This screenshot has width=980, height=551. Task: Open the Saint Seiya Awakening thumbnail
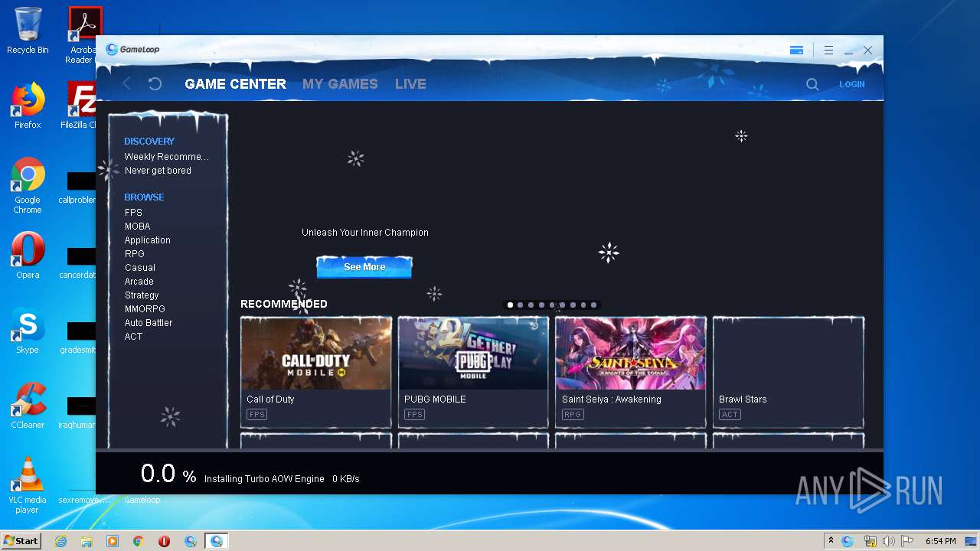point(631,354)
